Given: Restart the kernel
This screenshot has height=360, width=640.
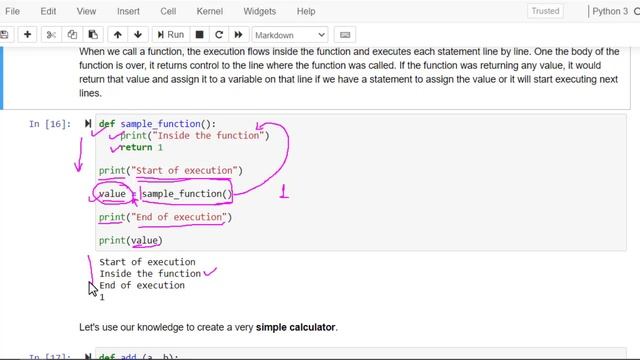Looking at the screenshot, I should (219, 35).
